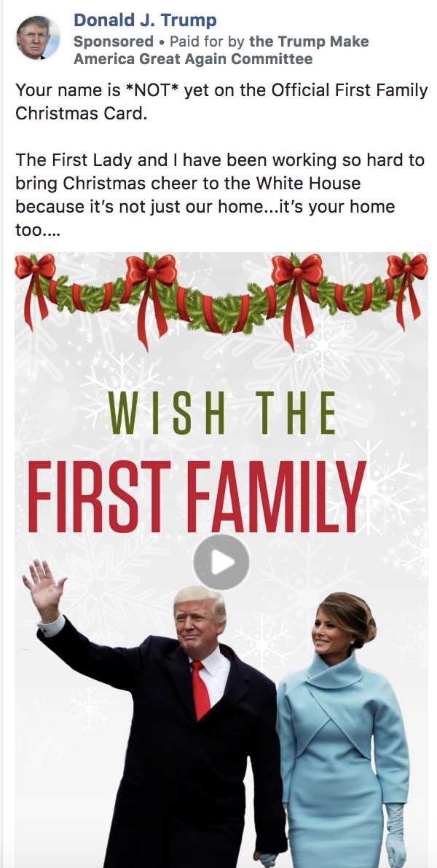Open the Donald J. Trump page name link

(x=145, y=20)
